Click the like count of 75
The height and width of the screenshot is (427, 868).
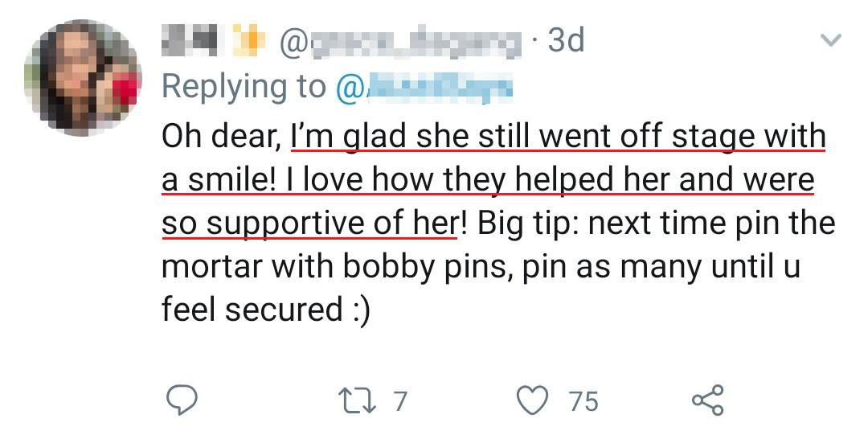583,400
